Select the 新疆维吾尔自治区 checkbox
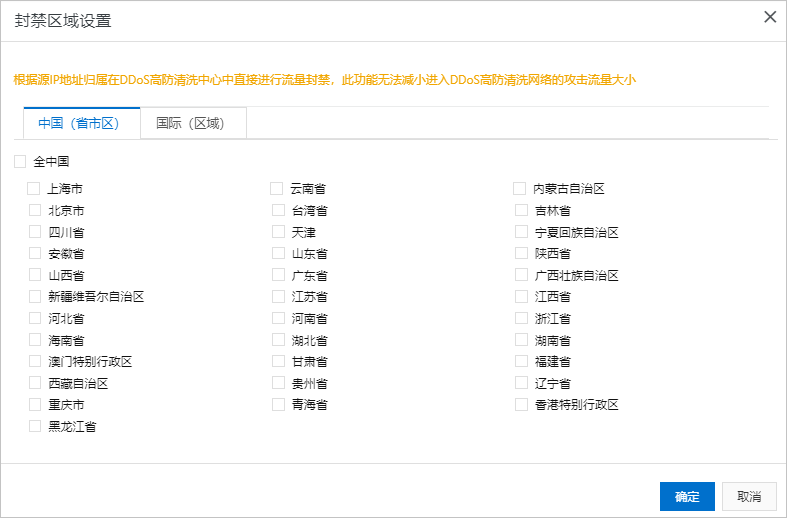Image resolution: width=787 pixels, height=518 pixels. pos(35,296)
